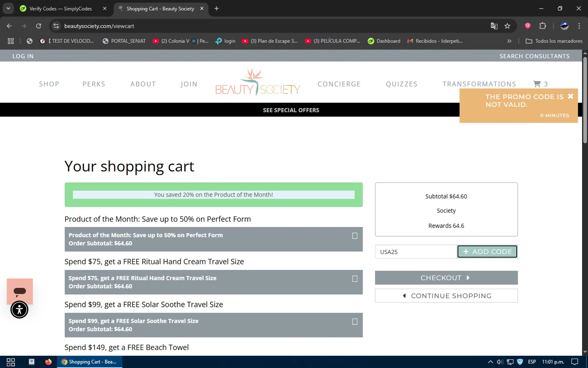Open the Recibidos Gmail bookmark
The image size is (588, 368).
(x=435, y=41)
